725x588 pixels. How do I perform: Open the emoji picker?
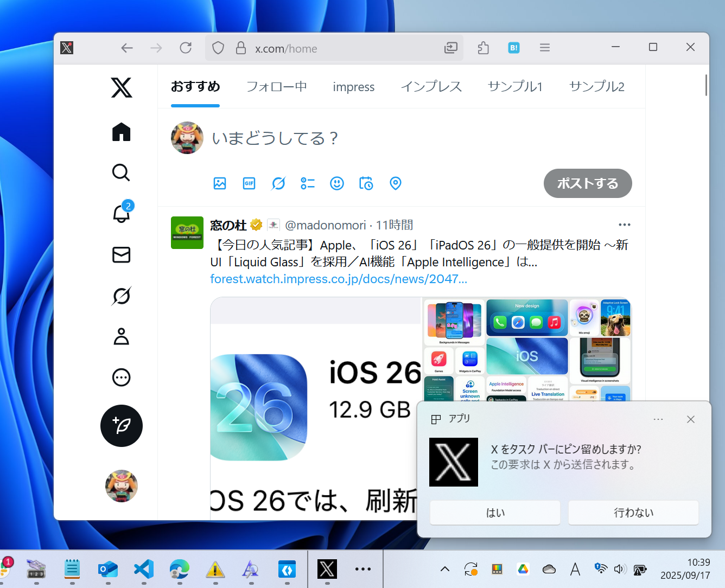pos(336,183)
